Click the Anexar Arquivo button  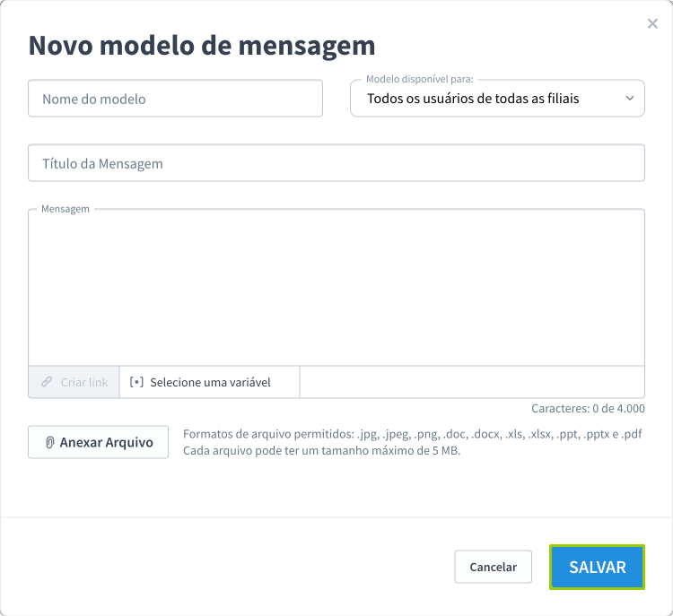98,442
